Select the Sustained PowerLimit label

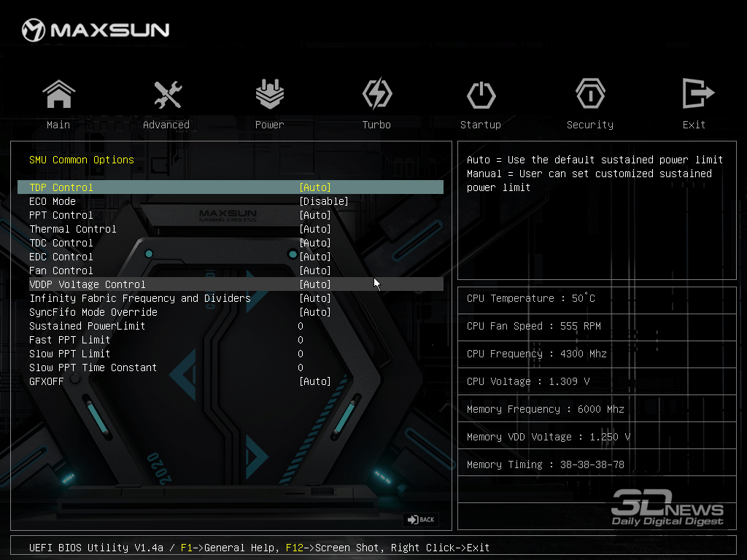point(88,326)
